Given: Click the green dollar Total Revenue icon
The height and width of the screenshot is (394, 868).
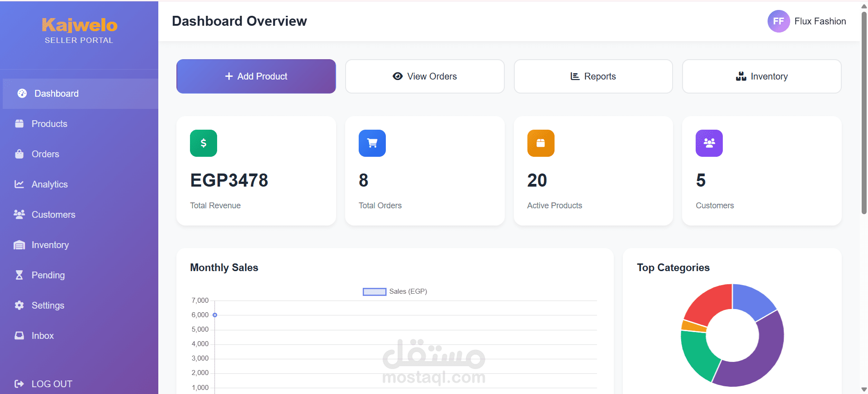Looking at the screenshot, I should [204, 143].
